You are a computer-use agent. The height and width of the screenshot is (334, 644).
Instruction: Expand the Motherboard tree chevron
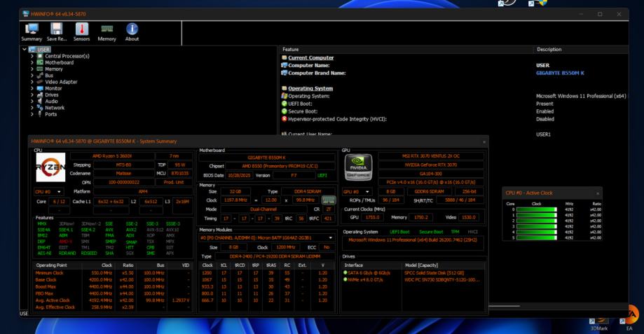(x=32, y=62)
